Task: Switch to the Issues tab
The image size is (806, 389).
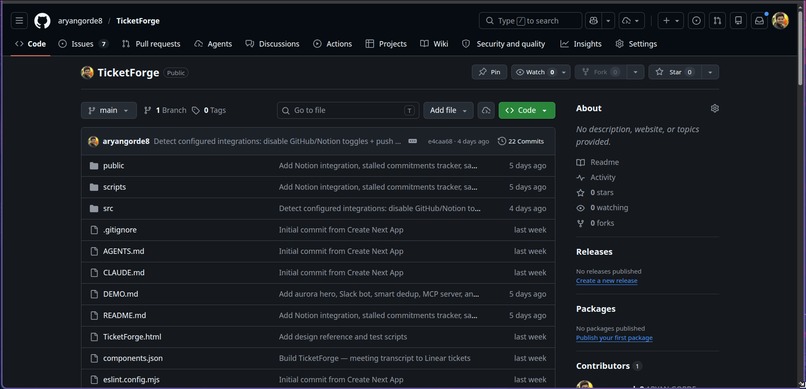Action: (83, 44)
